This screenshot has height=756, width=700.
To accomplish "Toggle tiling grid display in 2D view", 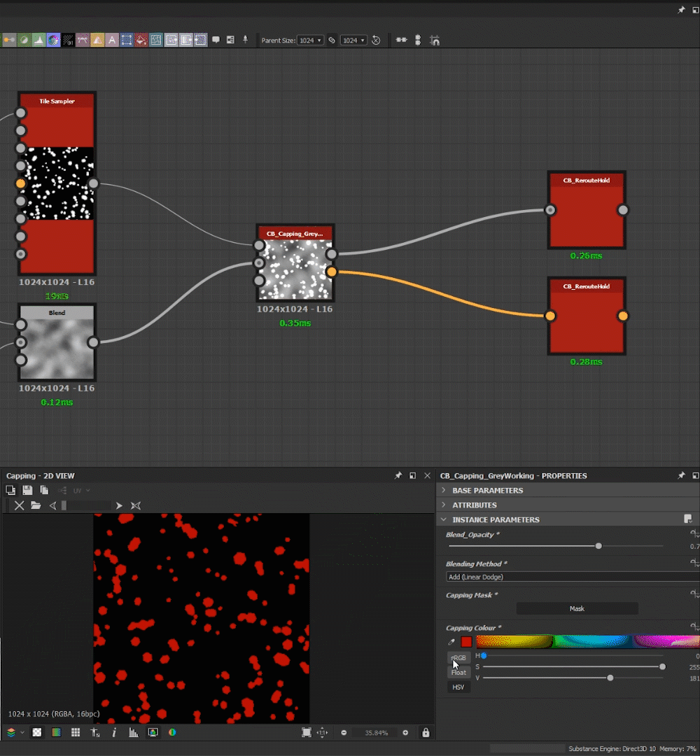I will click(x=76, y=733).
